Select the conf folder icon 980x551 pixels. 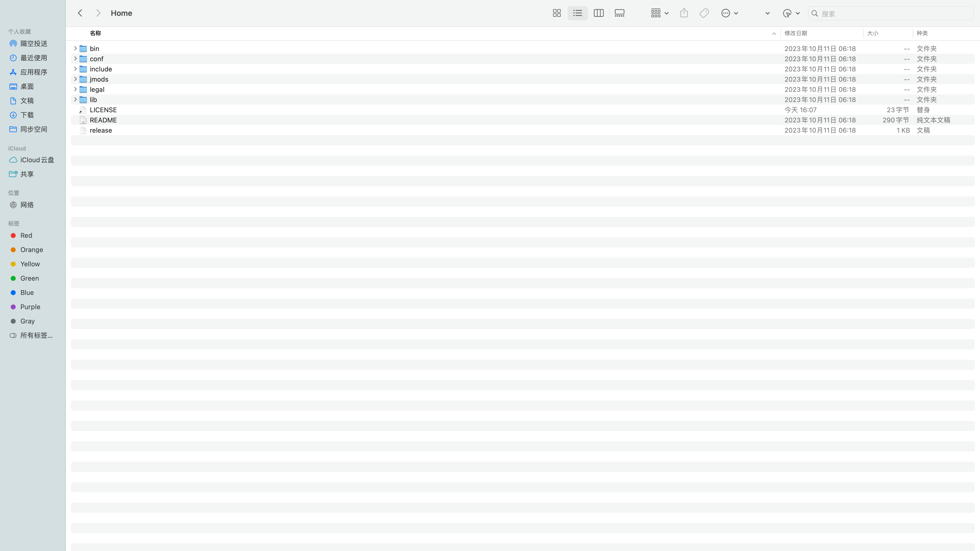[x=83, y=59]
